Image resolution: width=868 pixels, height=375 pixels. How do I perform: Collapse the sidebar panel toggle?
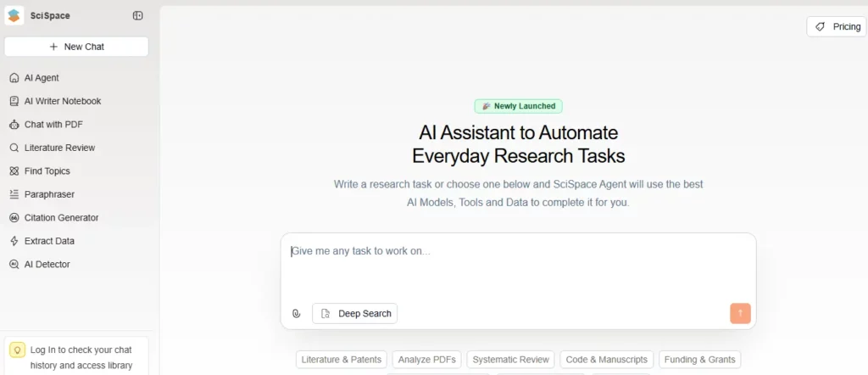coord(138,15)
